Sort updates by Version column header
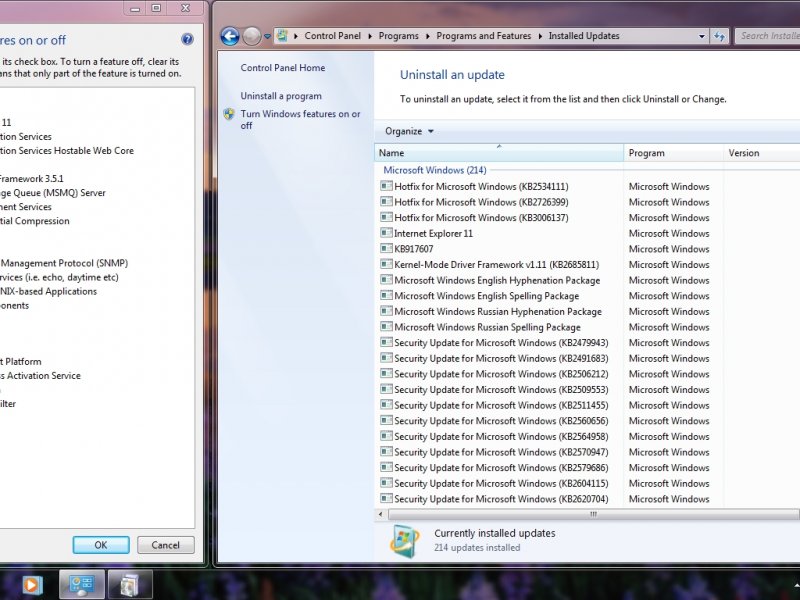Viewport: 800px width, 600px height. coord(762,153)
